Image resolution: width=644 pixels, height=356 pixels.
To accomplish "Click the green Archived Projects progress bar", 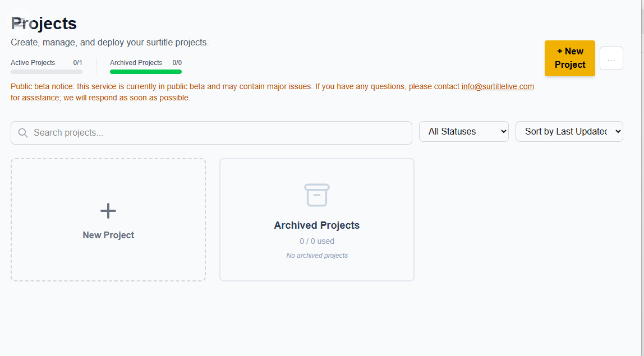I will pyautogui.click(x=145, y=72).
